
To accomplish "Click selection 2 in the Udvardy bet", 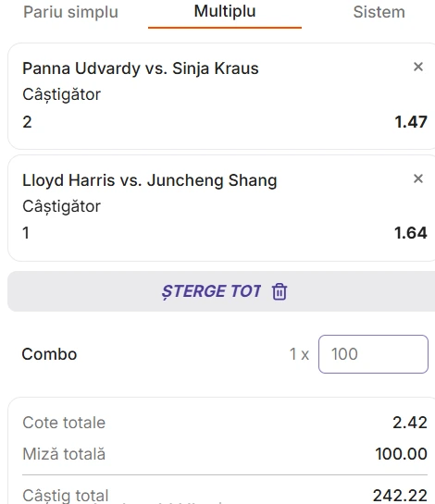I will tap(27, 122).
